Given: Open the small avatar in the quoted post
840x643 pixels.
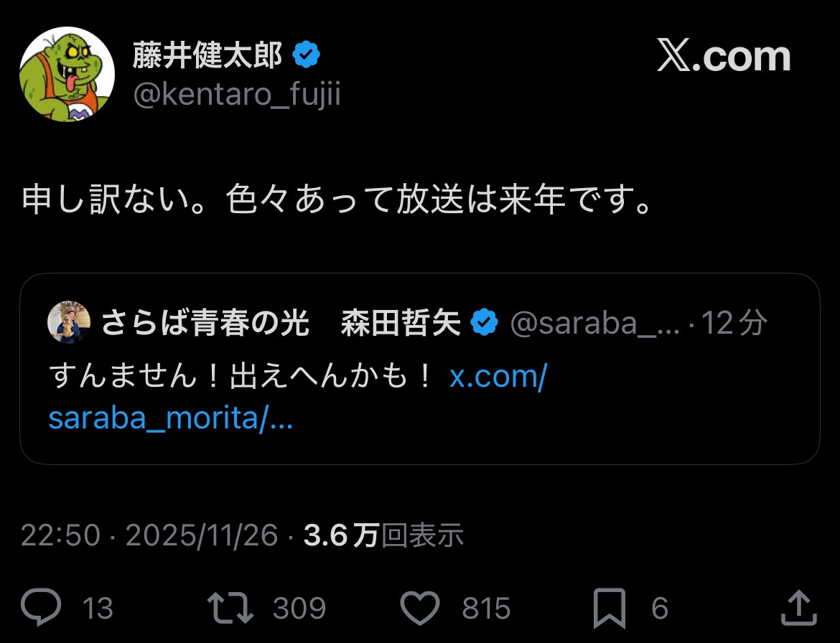Looking at the screenshot, I should pyautogui.click(x=69, y=323).
